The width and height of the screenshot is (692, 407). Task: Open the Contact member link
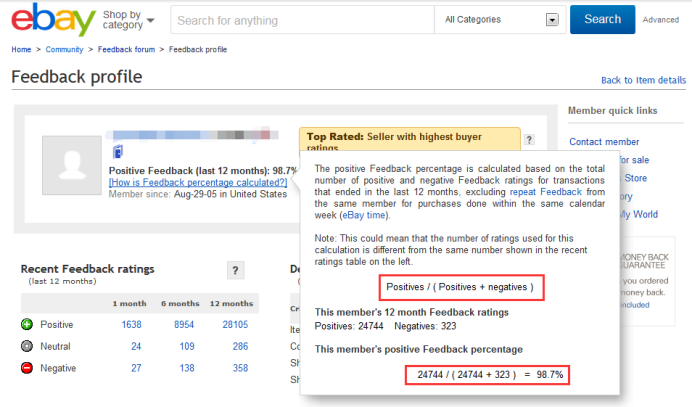(604, 142)
